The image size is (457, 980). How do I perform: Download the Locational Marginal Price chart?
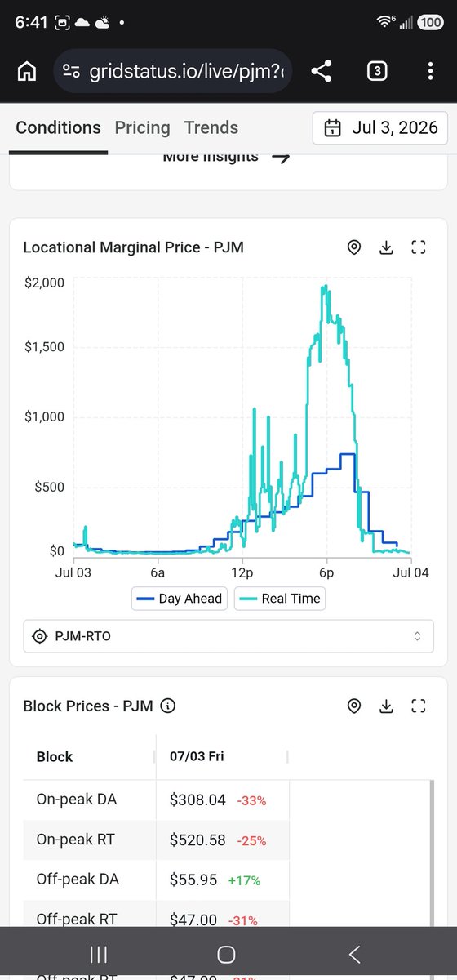pyautogui.click(x=387, y=247)
